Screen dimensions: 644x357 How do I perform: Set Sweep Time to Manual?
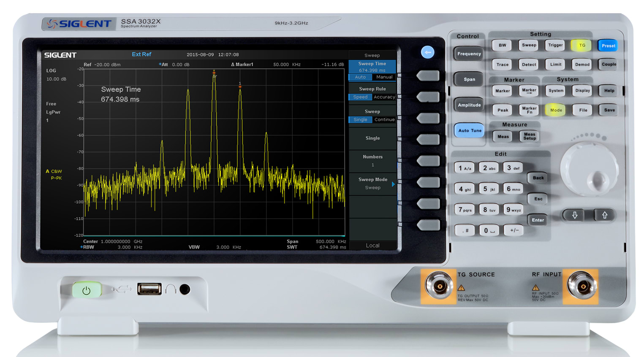pos(384,77)
